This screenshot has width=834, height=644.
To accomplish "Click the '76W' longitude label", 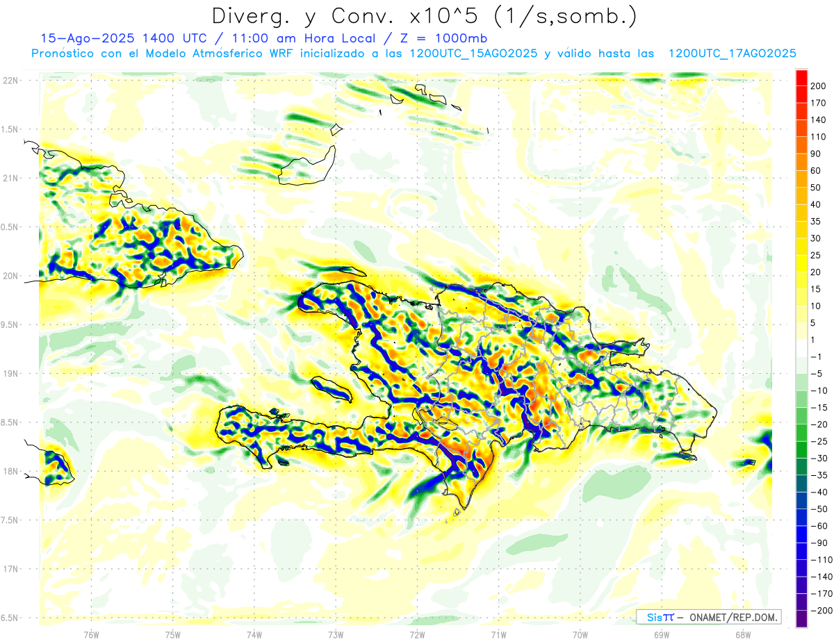I will tap(91, 634).
